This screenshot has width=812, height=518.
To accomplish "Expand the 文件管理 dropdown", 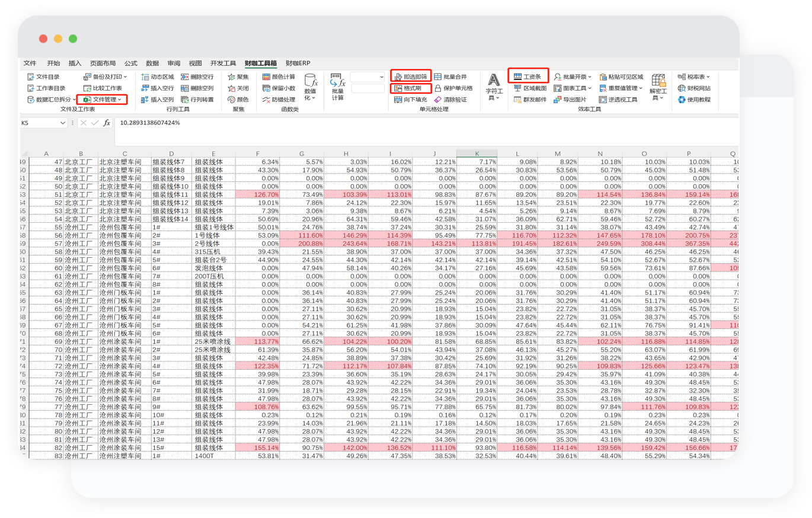I will point(119,100).
